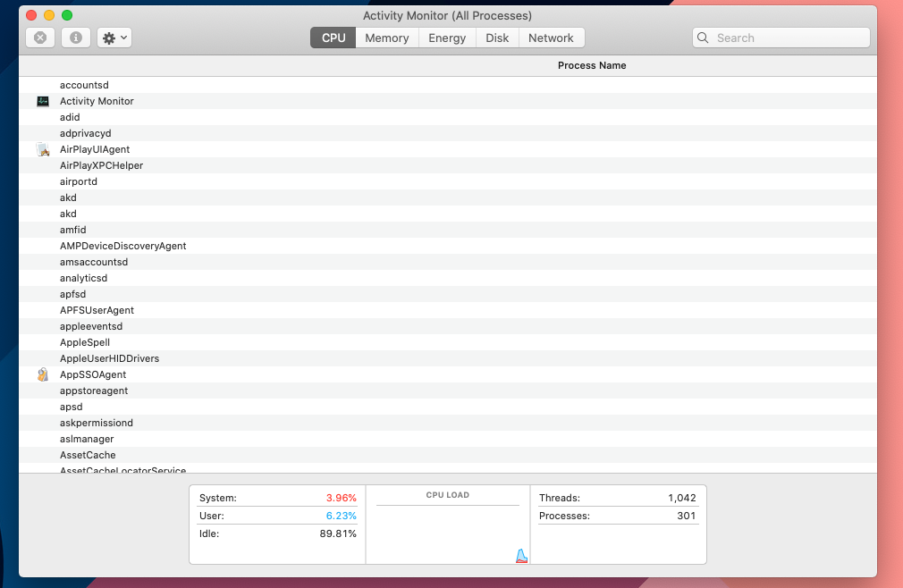The image size is (903, 588).
Task: Click the CPU load graph
Action: (447, 534)
